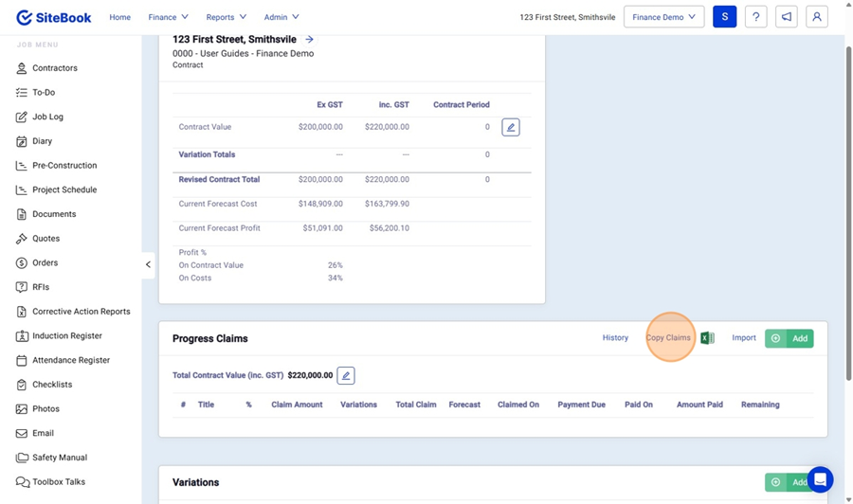Screen dimensions: 853x504
Task: Open the chat support bubble
Action: [820, 478]
